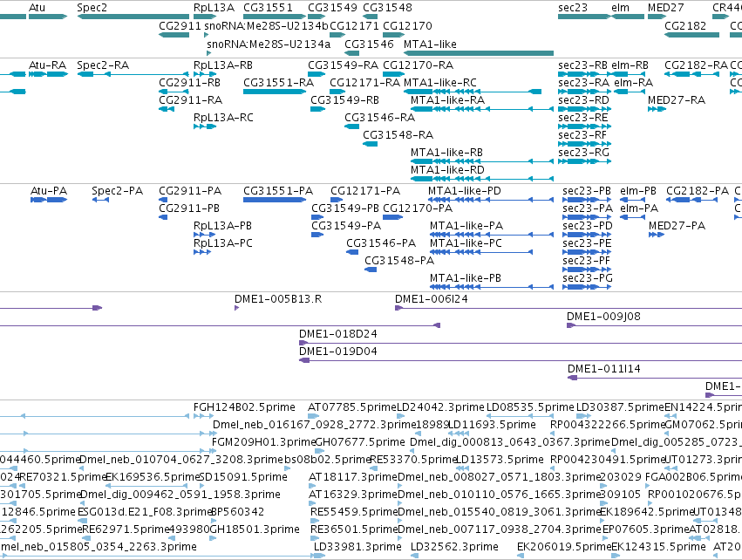This screenshot has width=742, height=560.
Task: Select the CG31551 gene label
Action: click(268, 8)
